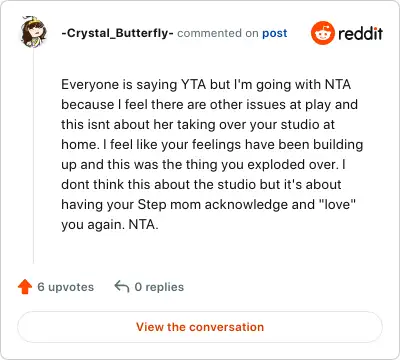The width and height of the screenshot is (400, 360).
Task: Click the reply arrow icon
Action: pos(122,286)
